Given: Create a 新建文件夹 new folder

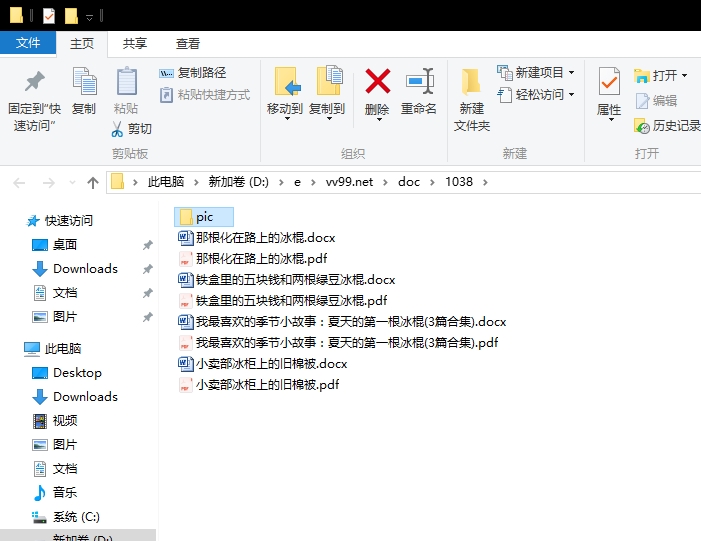Looking at the screenshot, I should point(472,99).
